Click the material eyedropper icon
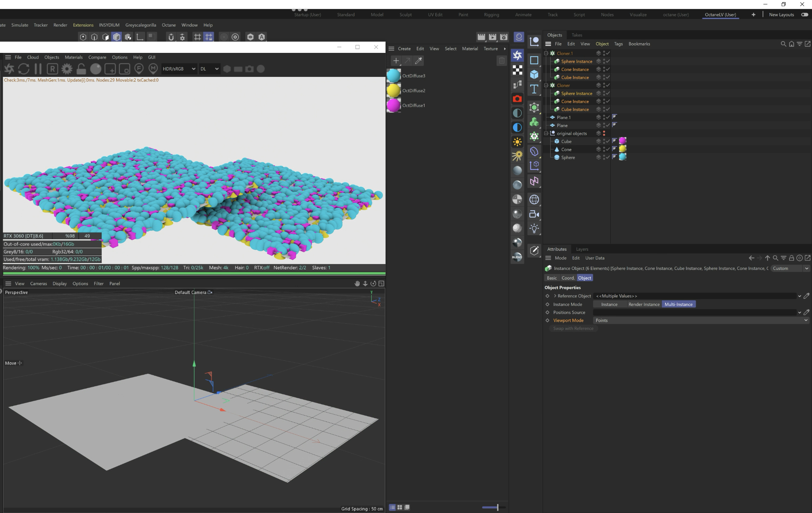This screenshot has width=812, height=513. pyautogui.click(x=419, y=61)
